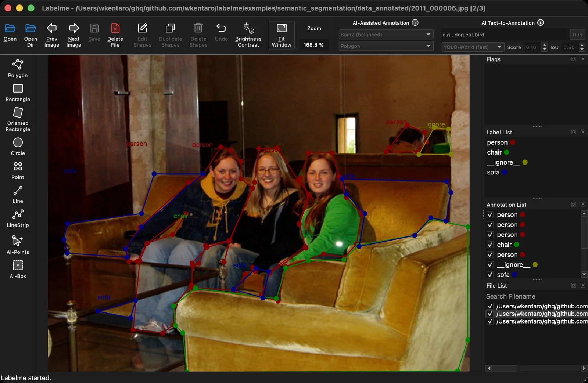Click the green macOS zoom window button
This screenshot has width=588, height=383.
(31, 8)
